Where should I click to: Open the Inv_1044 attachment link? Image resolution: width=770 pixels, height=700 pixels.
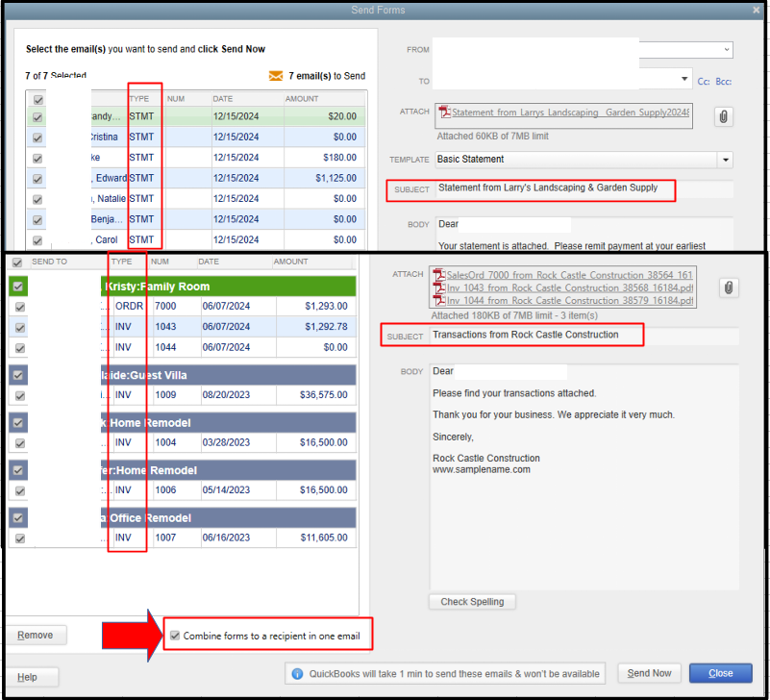[x=570, y=300]
